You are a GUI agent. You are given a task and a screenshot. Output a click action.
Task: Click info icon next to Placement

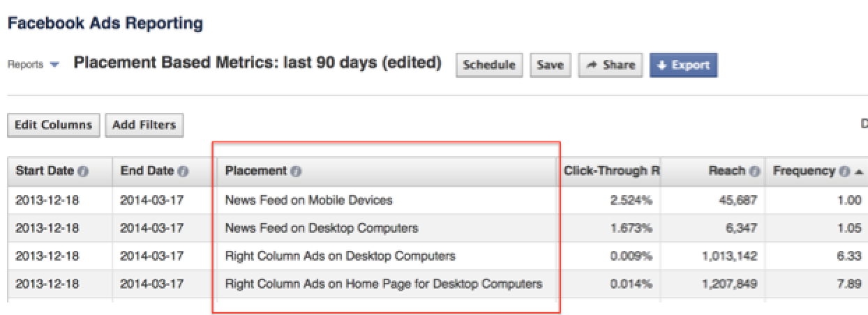point(296,171)
